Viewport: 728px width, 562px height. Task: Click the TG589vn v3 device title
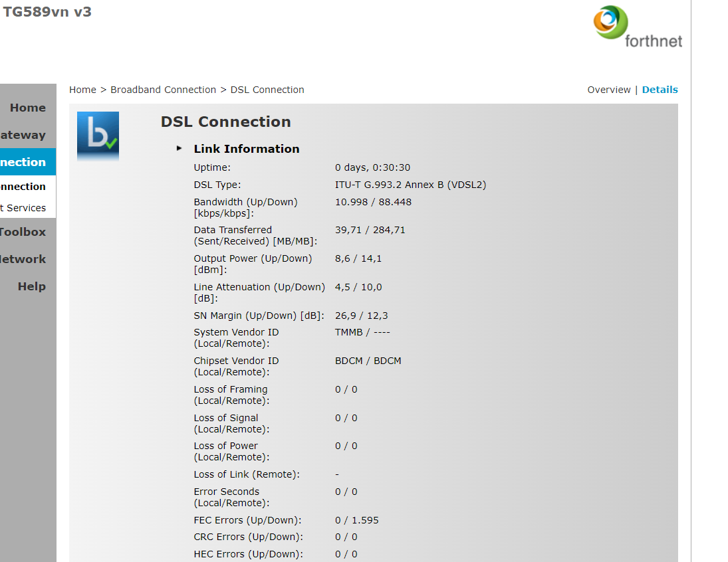47,11
